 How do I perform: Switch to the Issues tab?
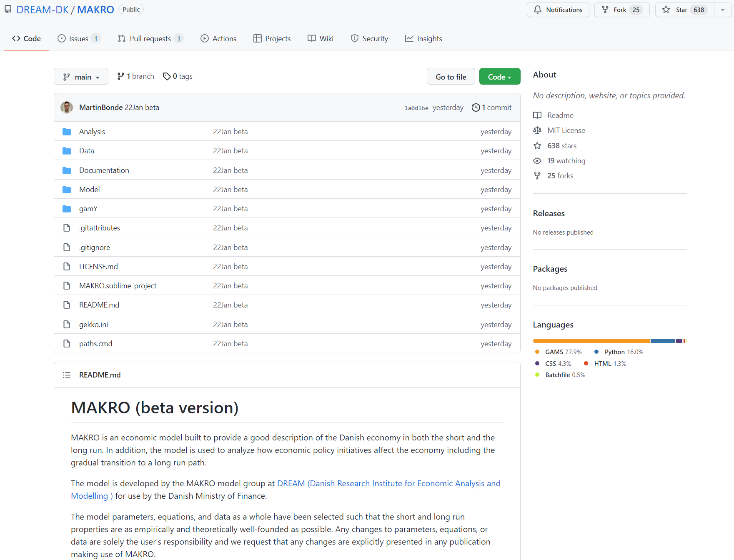pyautogui.click(x=78, y=39)
